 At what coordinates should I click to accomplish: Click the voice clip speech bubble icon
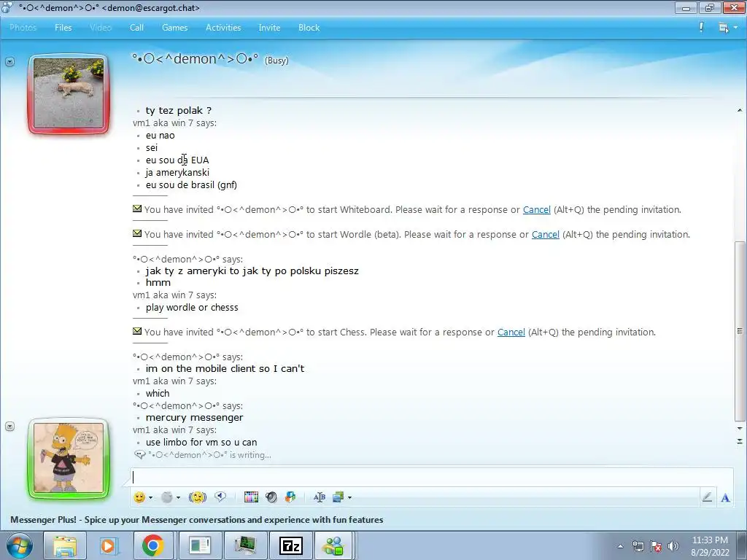point(220,497)
